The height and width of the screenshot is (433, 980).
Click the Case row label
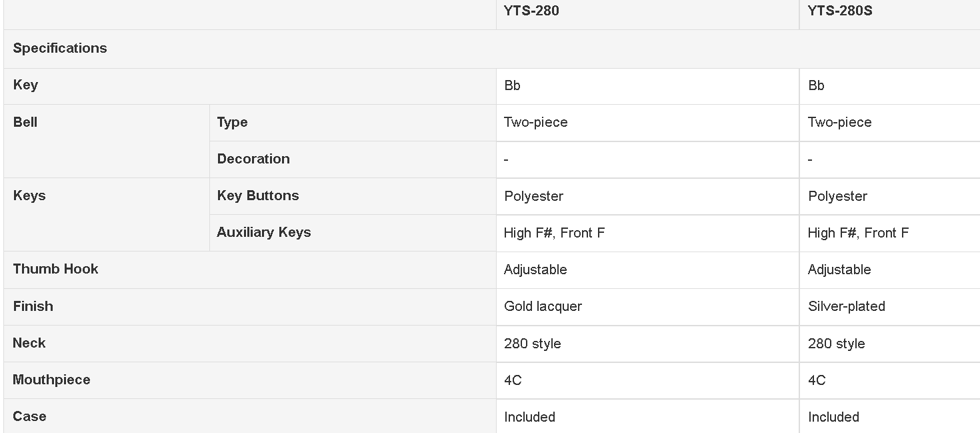click(x=29, y=416)
